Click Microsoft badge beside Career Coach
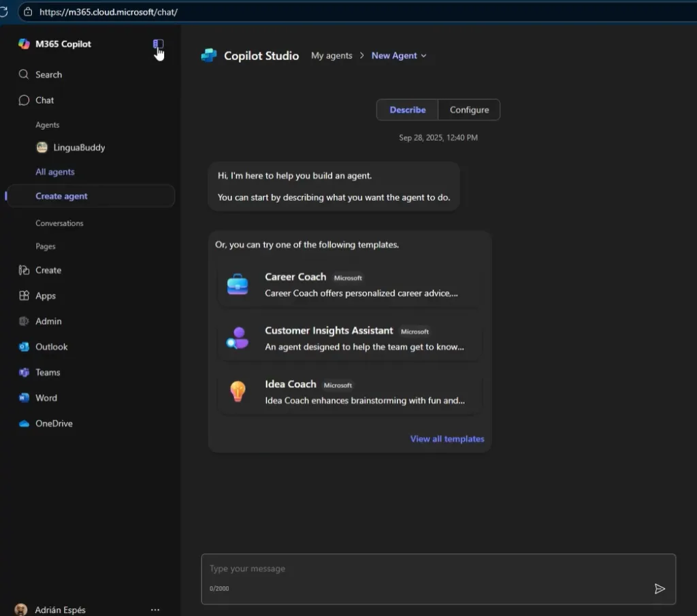Viewport: 697px width, 616px height. (x=348, y=278)
